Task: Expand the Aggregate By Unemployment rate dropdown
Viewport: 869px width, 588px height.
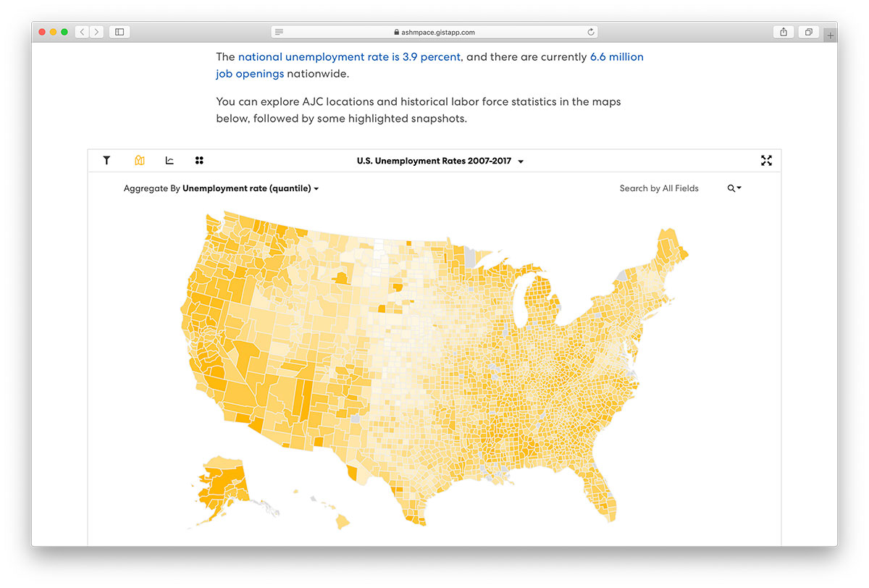Action: click(221, 188)
